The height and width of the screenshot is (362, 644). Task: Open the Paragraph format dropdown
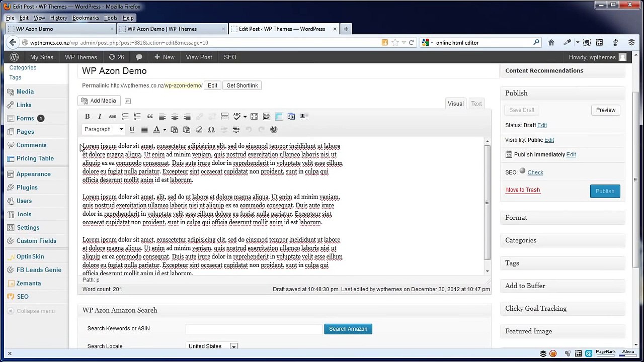tap(103, 129)
